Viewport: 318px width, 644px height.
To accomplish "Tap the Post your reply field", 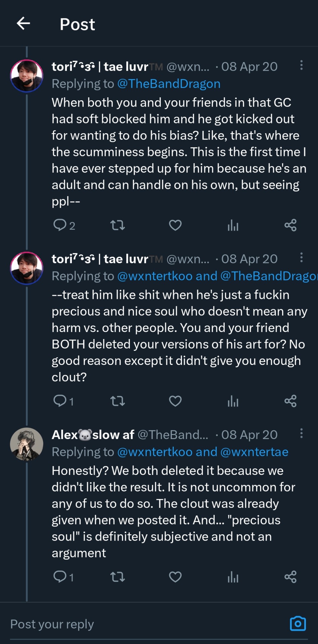I will [x=134, y=624].
